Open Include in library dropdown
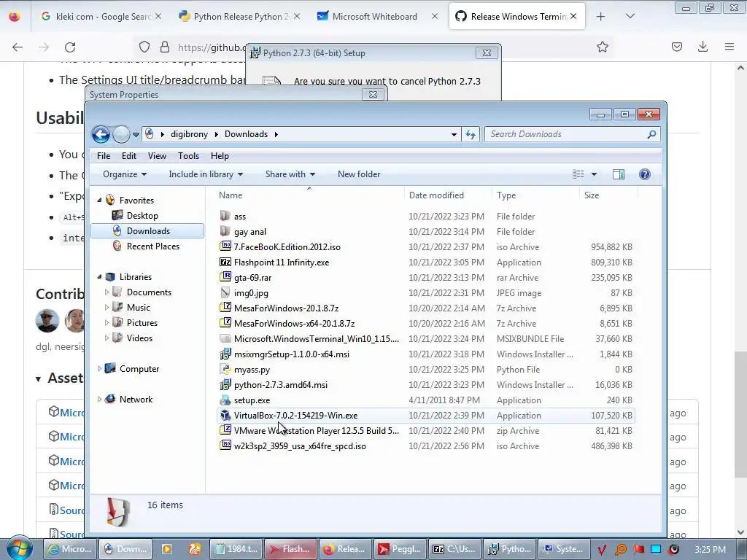The height and width of the screenshot is (560, 747). click(206, 174)
